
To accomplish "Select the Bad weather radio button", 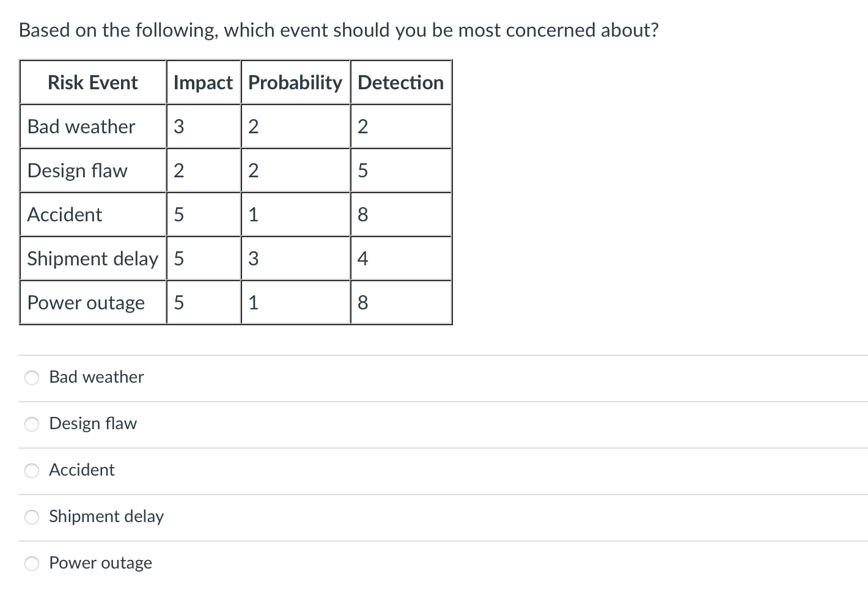I will tap(32, 378).
